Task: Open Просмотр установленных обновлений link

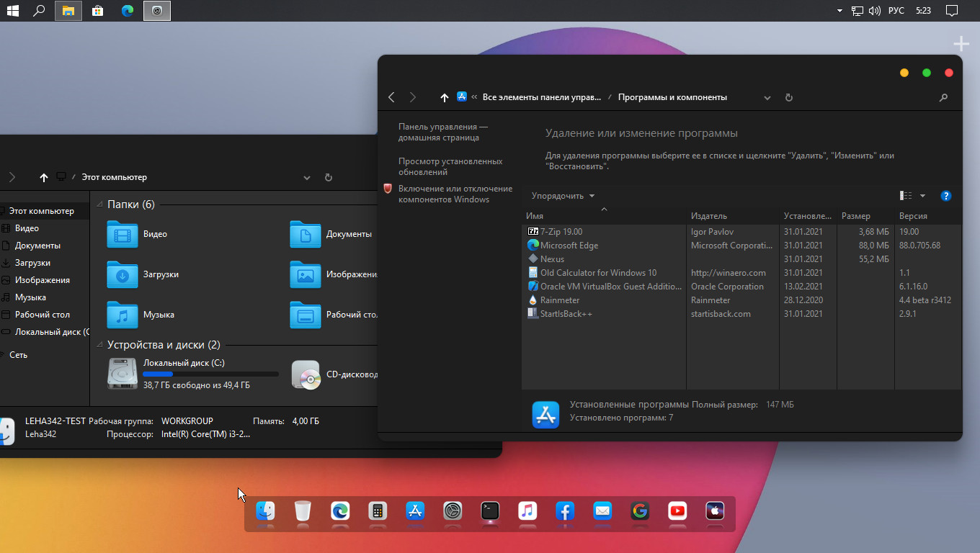Action: 450,166
